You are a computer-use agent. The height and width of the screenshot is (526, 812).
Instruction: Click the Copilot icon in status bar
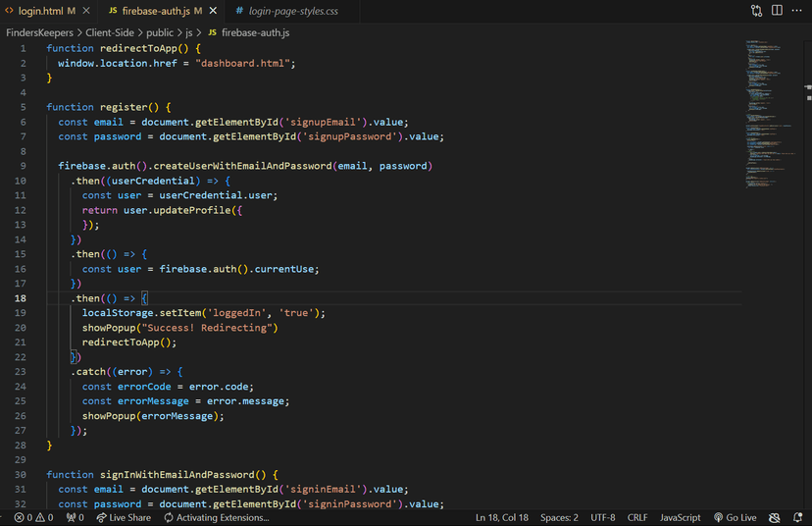pos(774,517)
